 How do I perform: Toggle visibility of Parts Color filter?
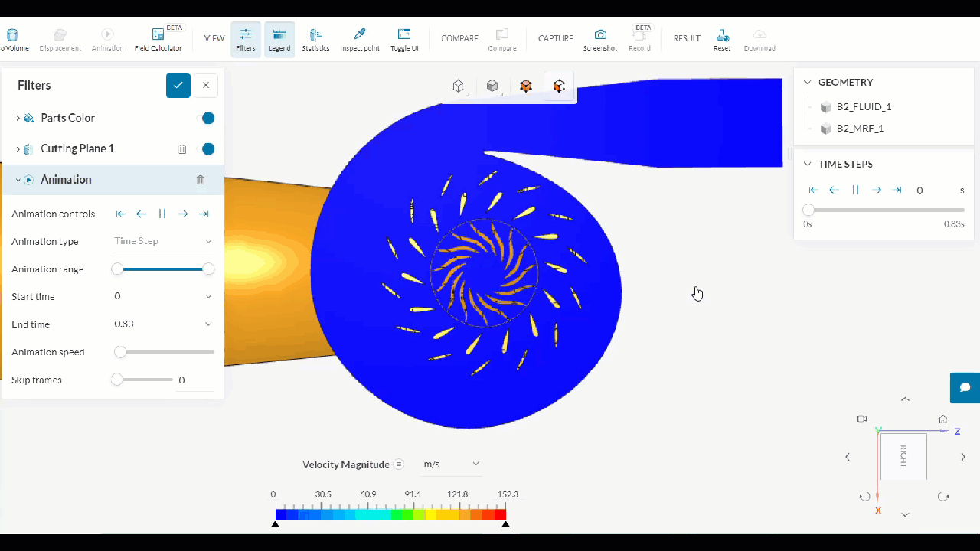tap(208, 118)
